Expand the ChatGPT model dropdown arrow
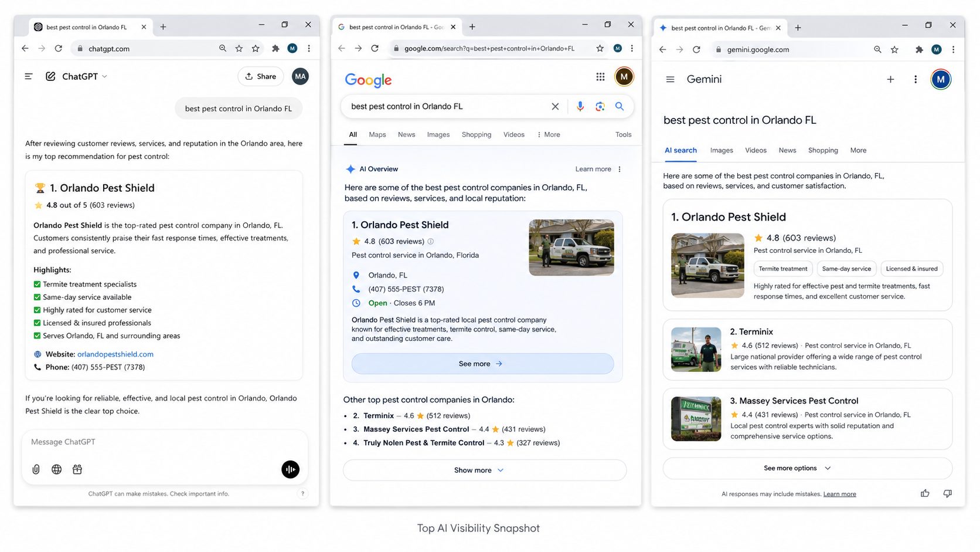Screen dimensions: 980x552 coord(105,76)
